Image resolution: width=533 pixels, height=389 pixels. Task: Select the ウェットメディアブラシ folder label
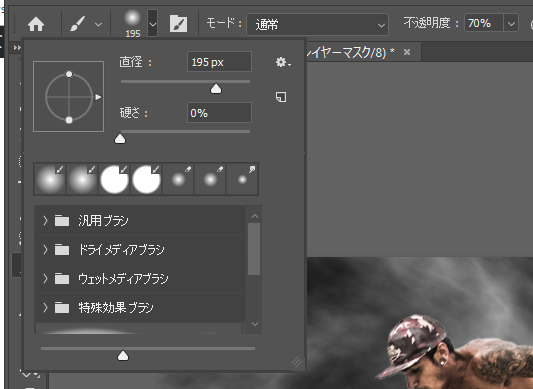tap(123, 278)
